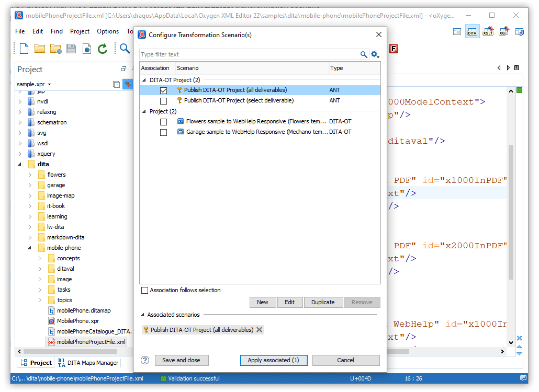Open the editor tabs list icon

pos(516,68)
